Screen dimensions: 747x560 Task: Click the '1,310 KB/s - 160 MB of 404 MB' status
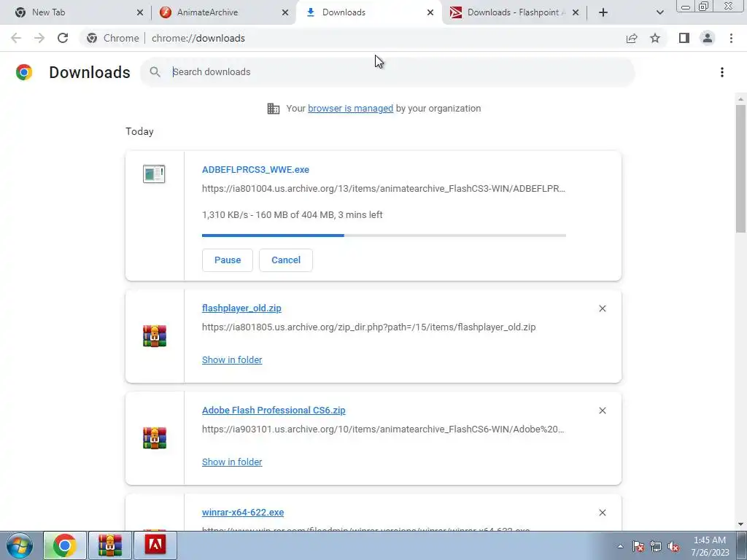pyautogui.click(x=292, y=215)
